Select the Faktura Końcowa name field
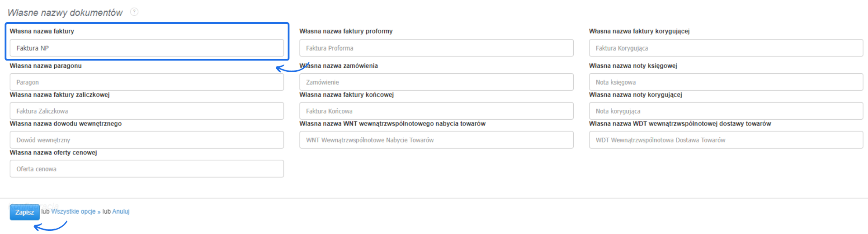 (436, 111)
